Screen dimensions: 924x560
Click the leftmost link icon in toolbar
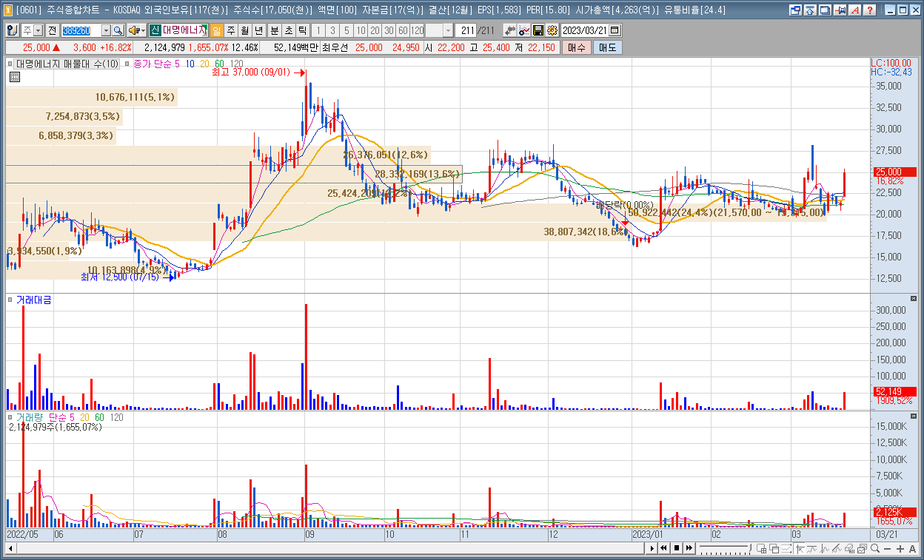point(12,30)
